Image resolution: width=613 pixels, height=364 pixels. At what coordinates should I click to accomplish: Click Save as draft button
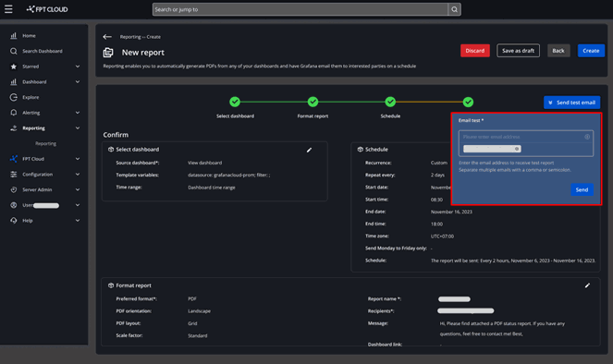518,51
